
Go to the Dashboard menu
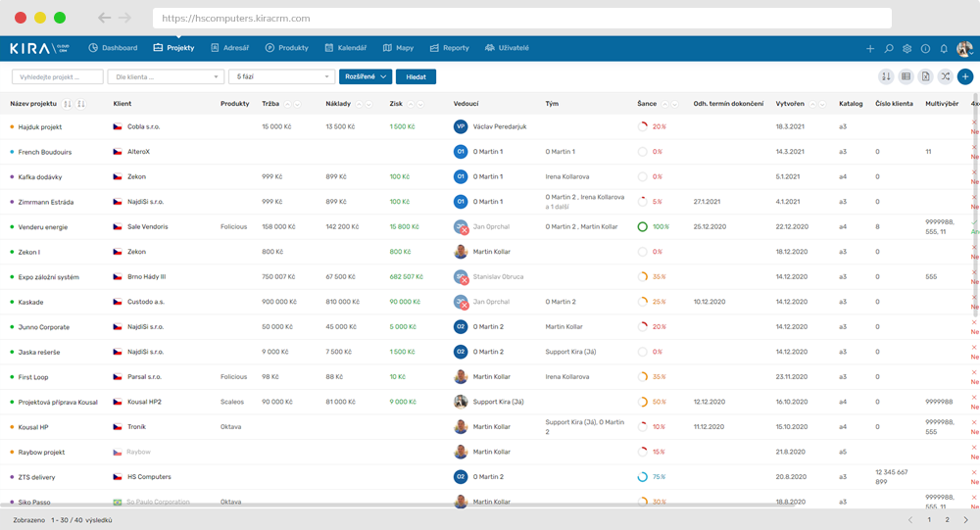click(113, 48)
